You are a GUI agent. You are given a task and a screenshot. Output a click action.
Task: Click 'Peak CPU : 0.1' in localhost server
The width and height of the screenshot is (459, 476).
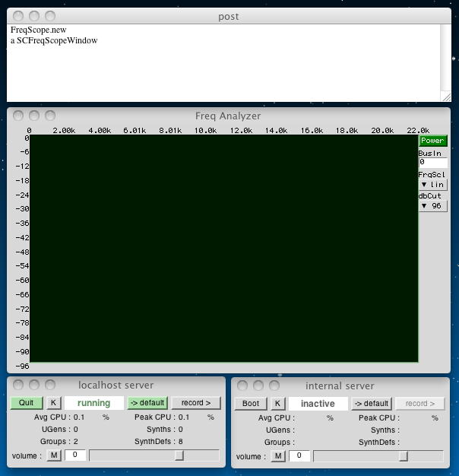point(162,417)
